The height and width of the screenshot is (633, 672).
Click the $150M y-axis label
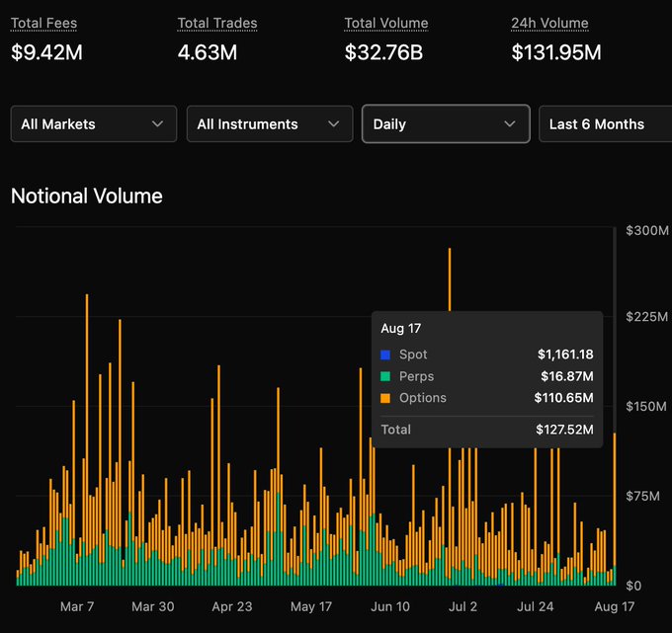(646, 406)
